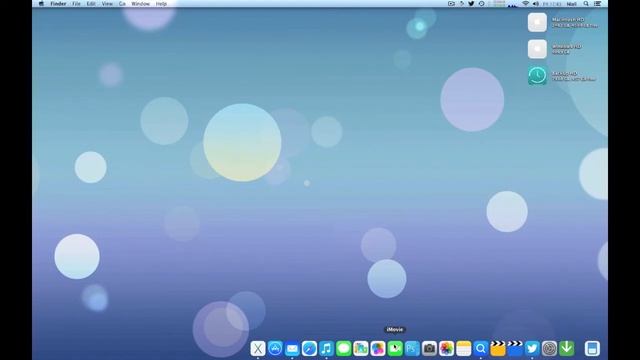Click the screen recording icon in the menu bar
Screen dimensions: 640x360
tap(451, 4)
